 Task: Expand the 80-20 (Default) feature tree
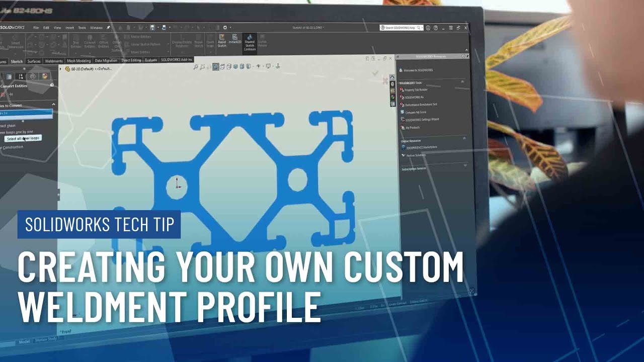60,69
